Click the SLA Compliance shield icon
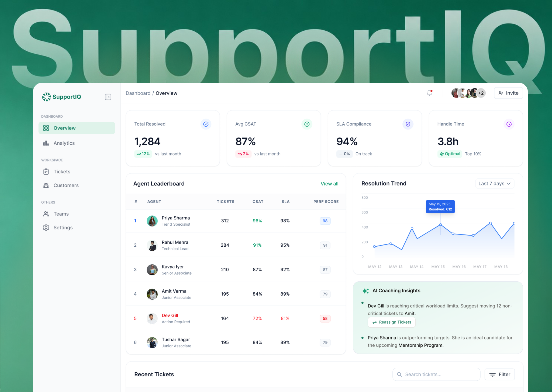The height and width of the screenshot is (392, 552). click(408, 124)
